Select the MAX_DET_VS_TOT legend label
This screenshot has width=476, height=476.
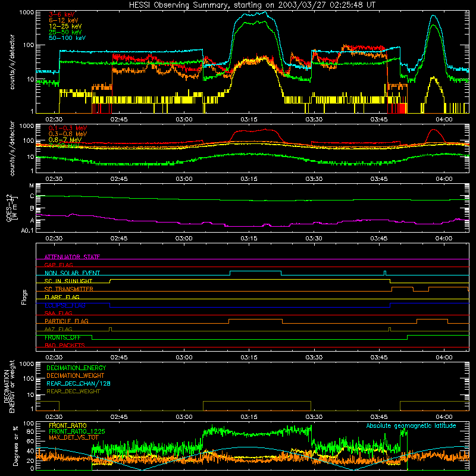click(74, 437)
